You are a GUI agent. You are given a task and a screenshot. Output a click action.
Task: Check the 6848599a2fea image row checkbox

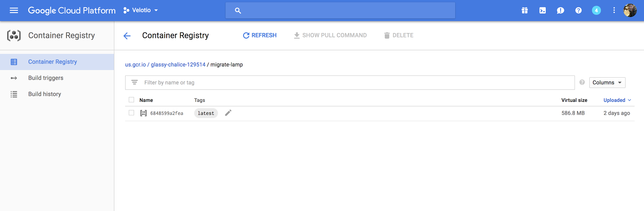[x=131, y=113]
